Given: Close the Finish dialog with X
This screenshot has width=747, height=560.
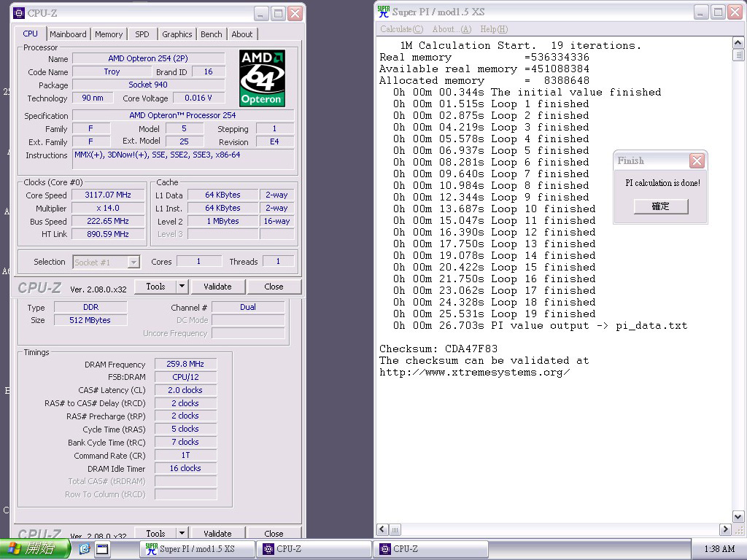Looking at the screenshot, I should (697, 161).
